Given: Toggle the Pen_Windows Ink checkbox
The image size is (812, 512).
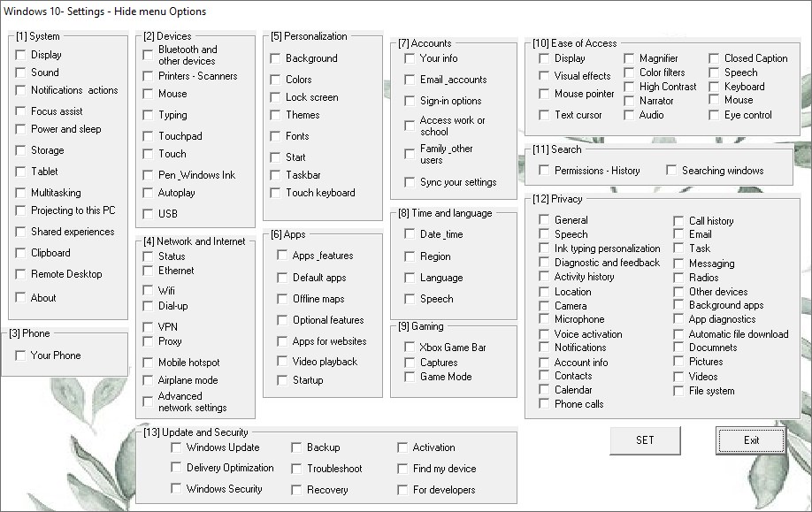Looking at the screenshot, I should tap(149, 175).
